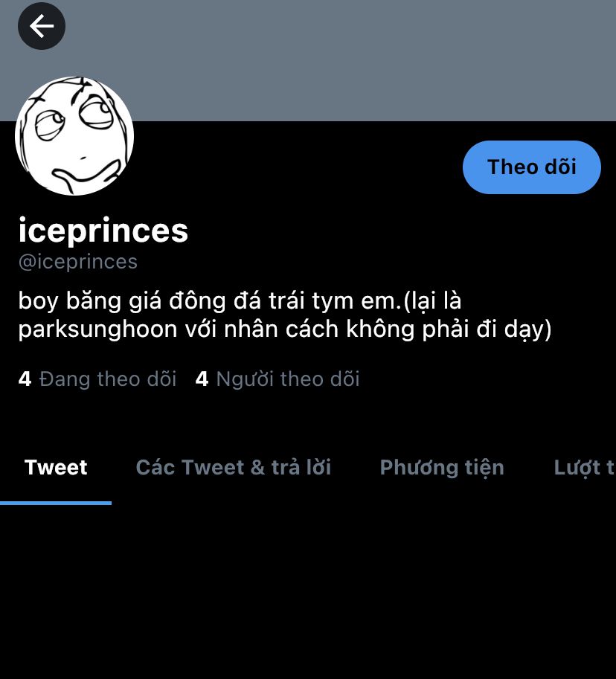The width and height of the screenshot is (616, 679).
Task: Click the @iceprinces handle text
Action: click(x=78, y=262)
